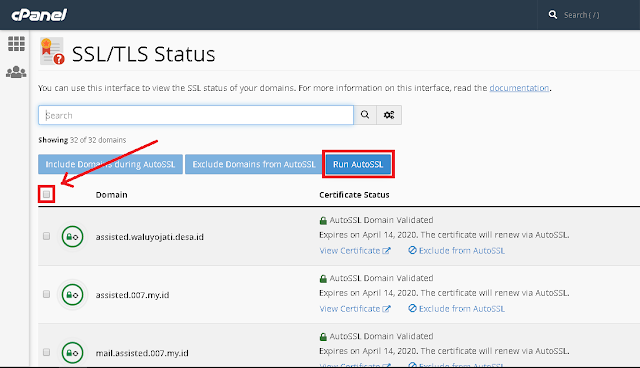
Task: Click the lock badge for assisted.waluyojati.desa.id
Action: click(x=72, y=237)
